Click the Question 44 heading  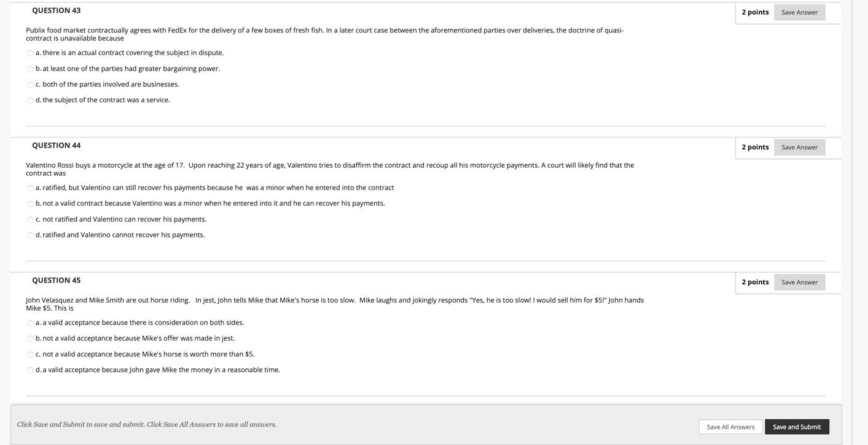tap(56, 144)
